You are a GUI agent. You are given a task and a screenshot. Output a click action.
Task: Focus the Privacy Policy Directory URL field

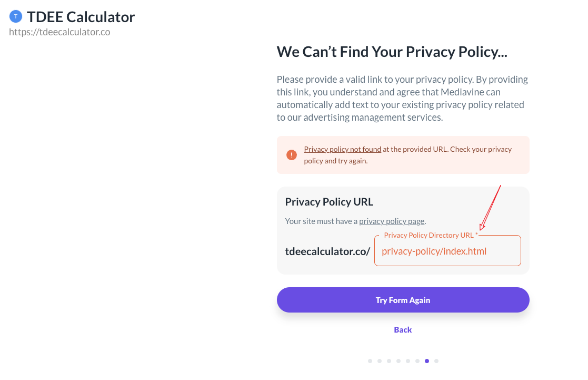pos(447,251)
